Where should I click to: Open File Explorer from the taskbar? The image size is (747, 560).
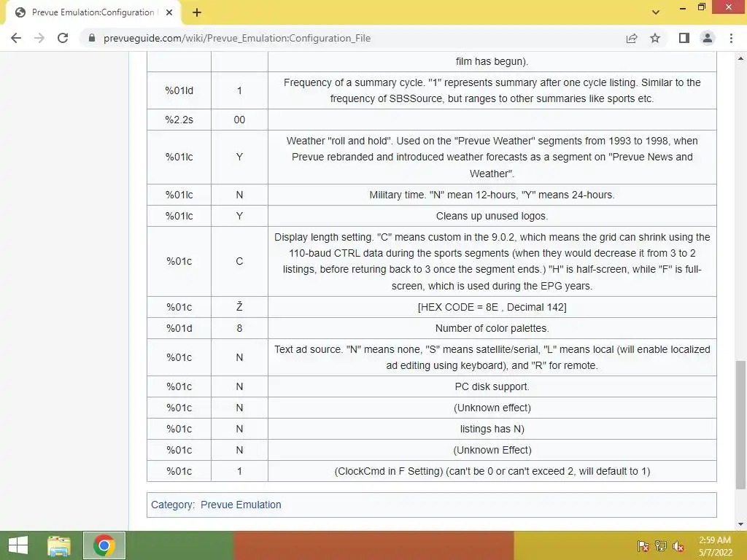click(x=59, y=545)
